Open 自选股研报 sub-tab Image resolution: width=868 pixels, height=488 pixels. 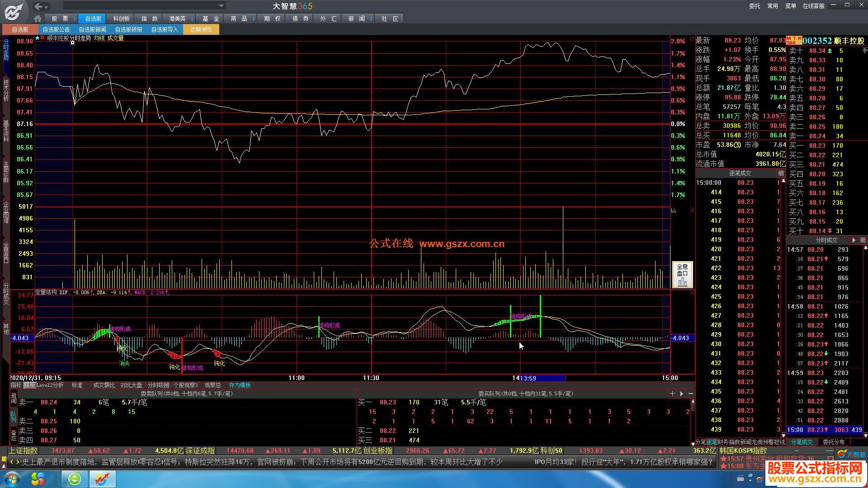click(128, 29)
